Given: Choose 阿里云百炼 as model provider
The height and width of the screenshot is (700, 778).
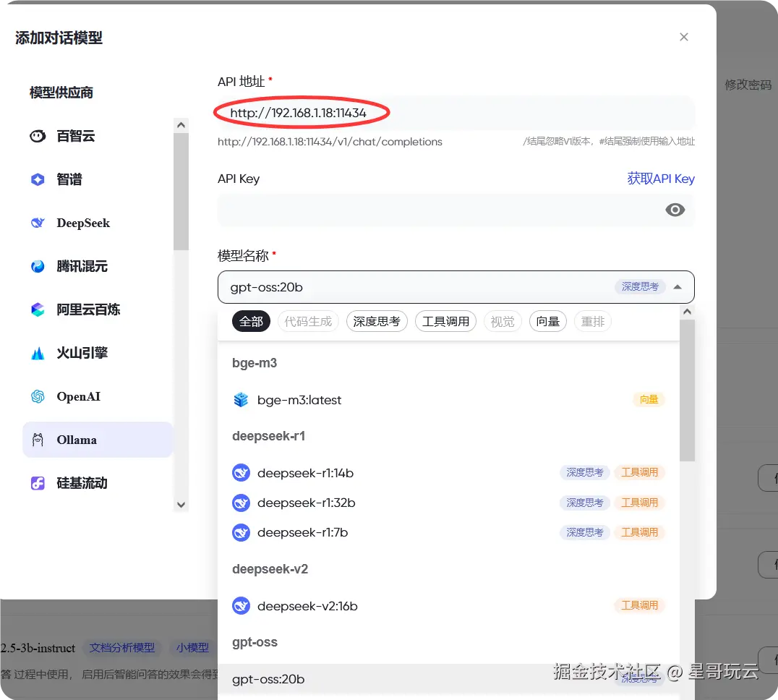Looking at the screenshot, I should tap(98, 310).
